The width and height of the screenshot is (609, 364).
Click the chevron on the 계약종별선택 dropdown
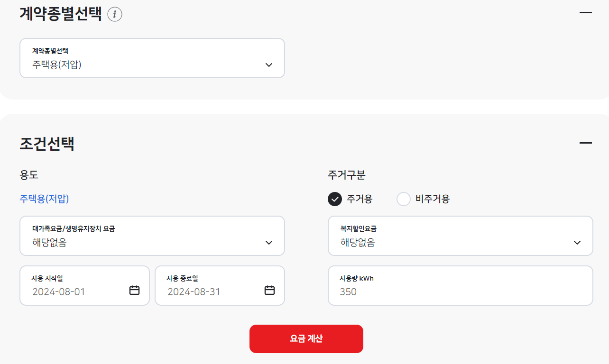pos(268,64)
